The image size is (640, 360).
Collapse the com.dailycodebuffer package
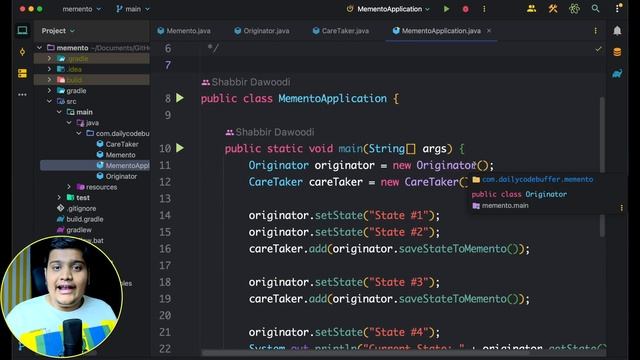[79, 133]
